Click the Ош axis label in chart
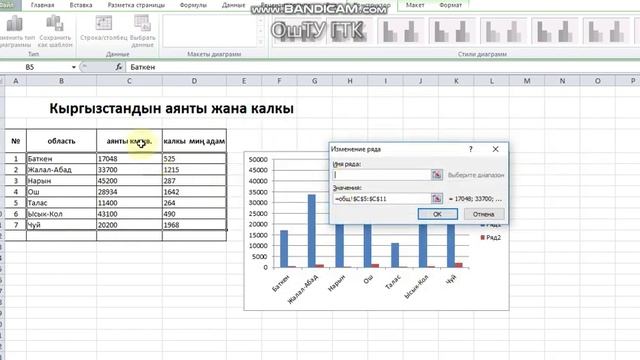This screenshot has width=640, height=360. pos(368,279)
